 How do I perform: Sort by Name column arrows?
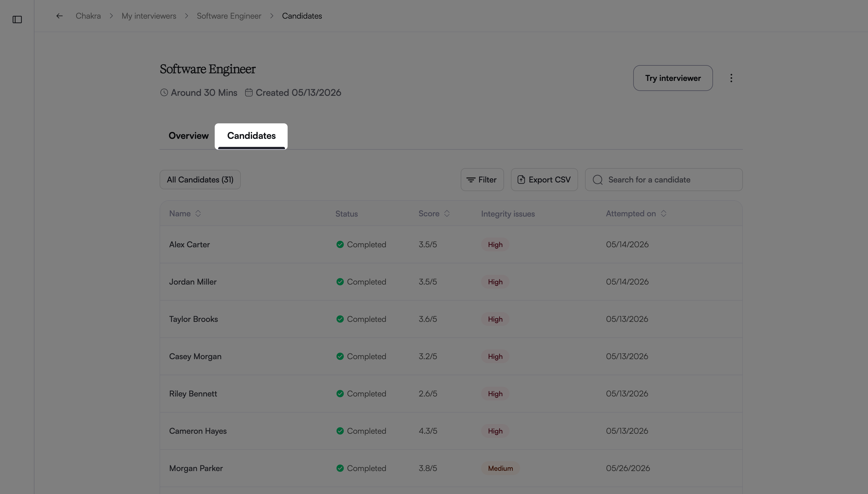coord(198,214)
